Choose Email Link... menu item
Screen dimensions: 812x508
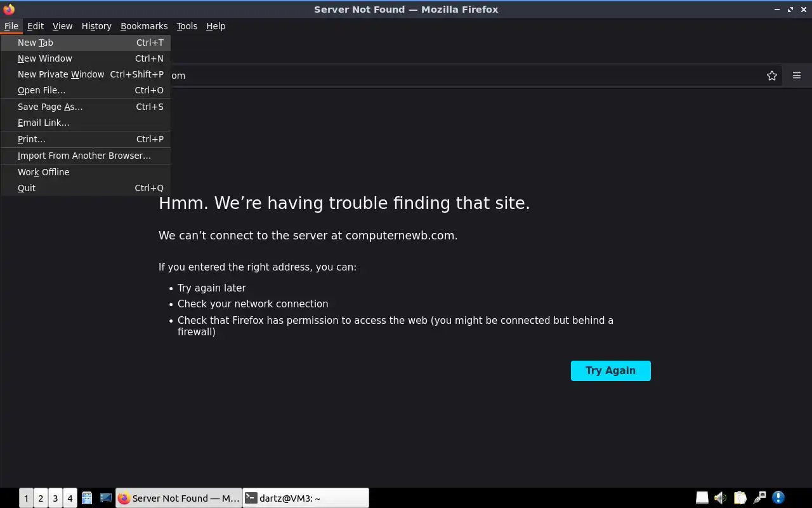coord(86,123)
